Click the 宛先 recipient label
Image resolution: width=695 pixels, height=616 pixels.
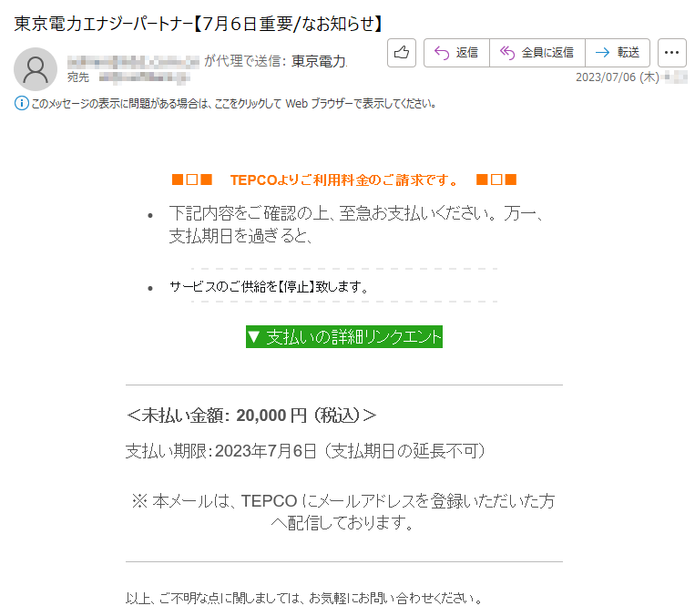pyautogui.click(x=78, y=77)
